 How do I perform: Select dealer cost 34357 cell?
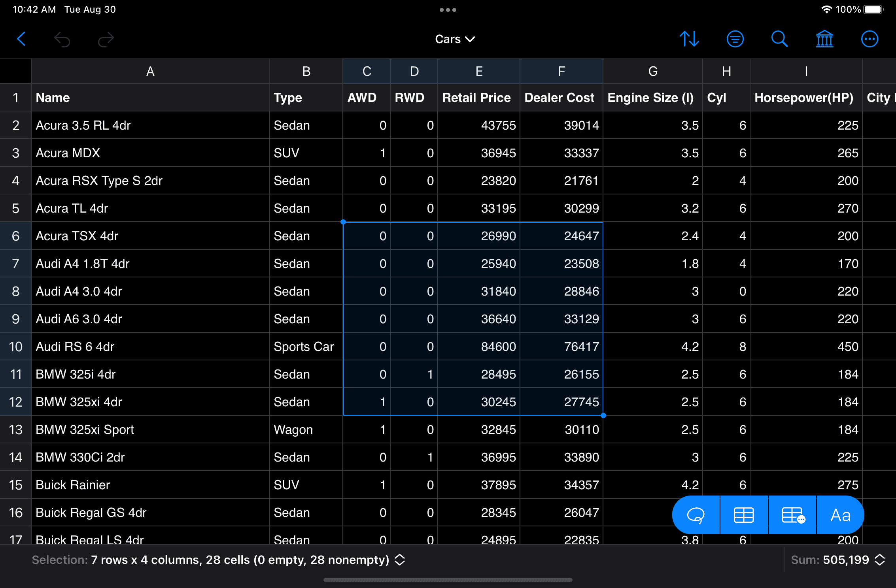click(561, 485)
